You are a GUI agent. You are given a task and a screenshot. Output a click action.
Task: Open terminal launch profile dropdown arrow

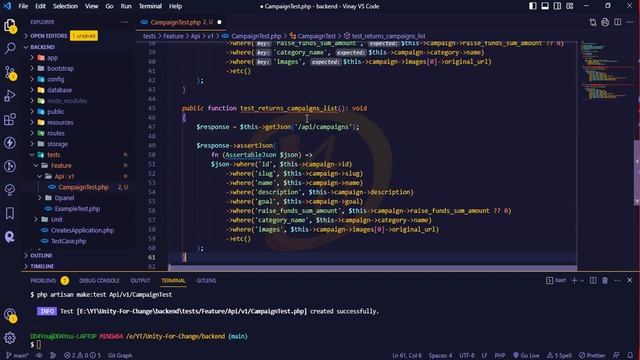tap(582, 280)
